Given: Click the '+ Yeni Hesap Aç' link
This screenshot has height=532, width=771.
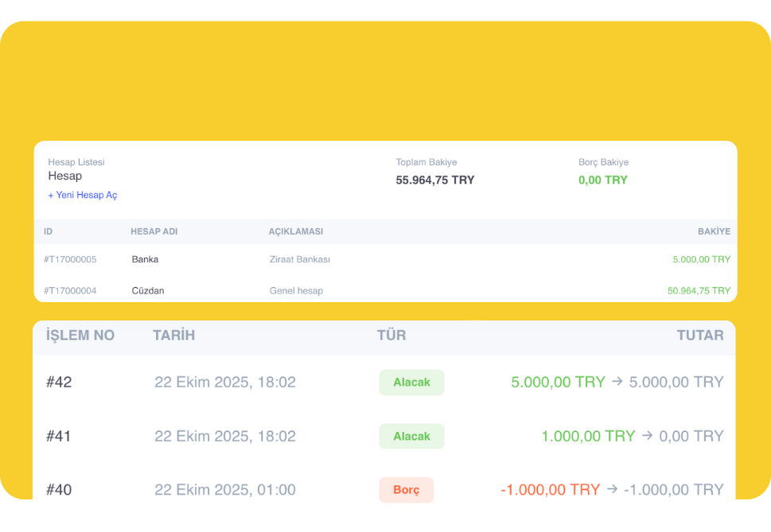Looking at the screenshot, I should pyautogui.click(x=83, y=195).
